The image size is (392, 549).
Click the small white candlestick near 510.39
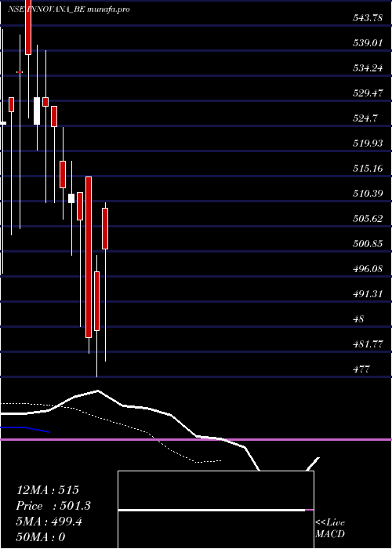[x=71, y=198]
